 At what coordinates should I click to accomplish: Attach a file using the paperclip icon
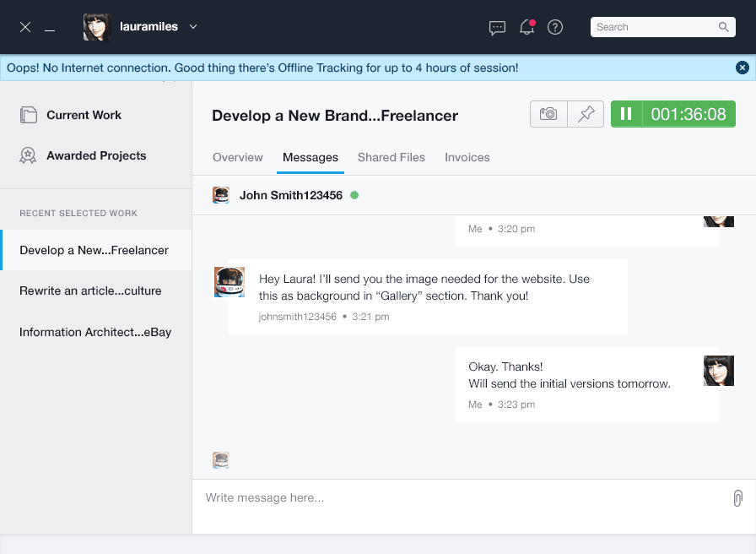tap(737, 498)
